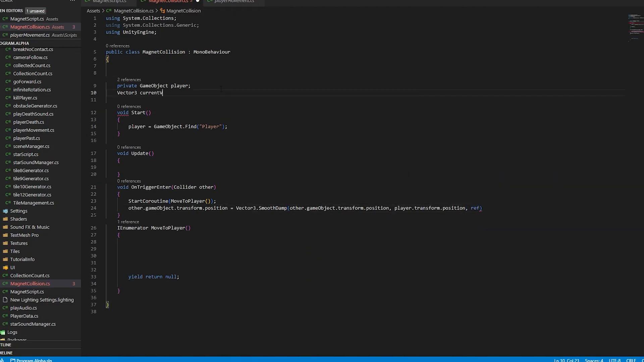Image resolution: width=644 pixels, height=362 pixels.
Task: Click the green Logs folder icon
Action: pyautogui.click(x=3, y=332)
